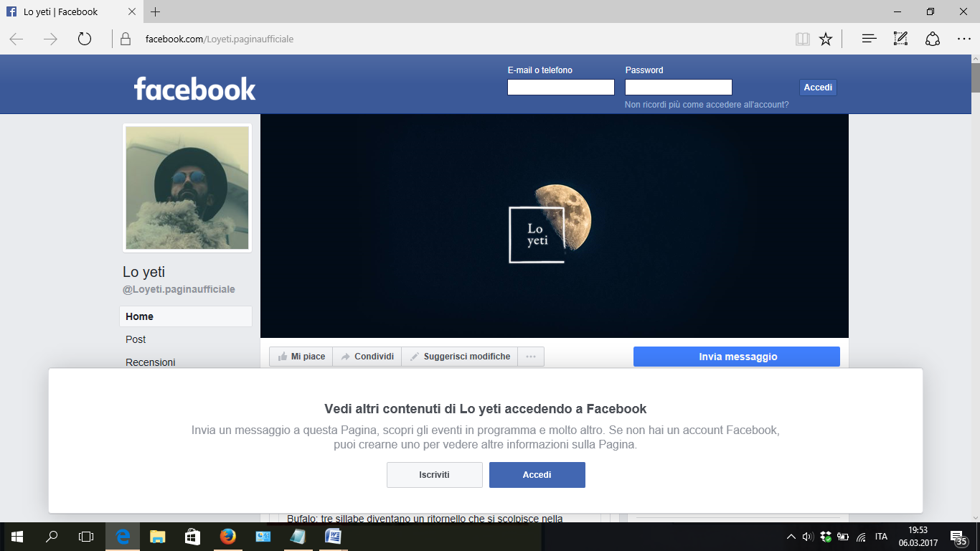Click ITA language indicator
980x551 pixels.
(x=881, y=537)
